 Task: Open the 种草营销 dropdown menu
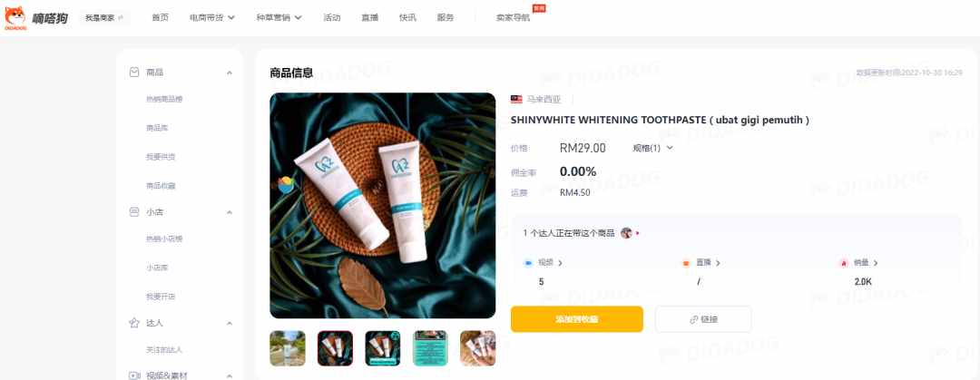[x=279, y=17]
